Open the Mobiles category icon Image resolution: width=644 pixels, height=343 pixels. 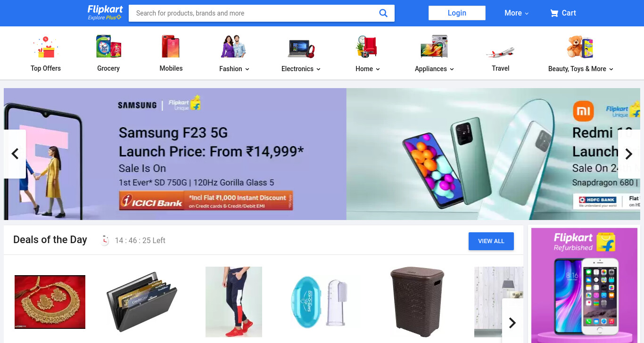(x=171, y=47)
